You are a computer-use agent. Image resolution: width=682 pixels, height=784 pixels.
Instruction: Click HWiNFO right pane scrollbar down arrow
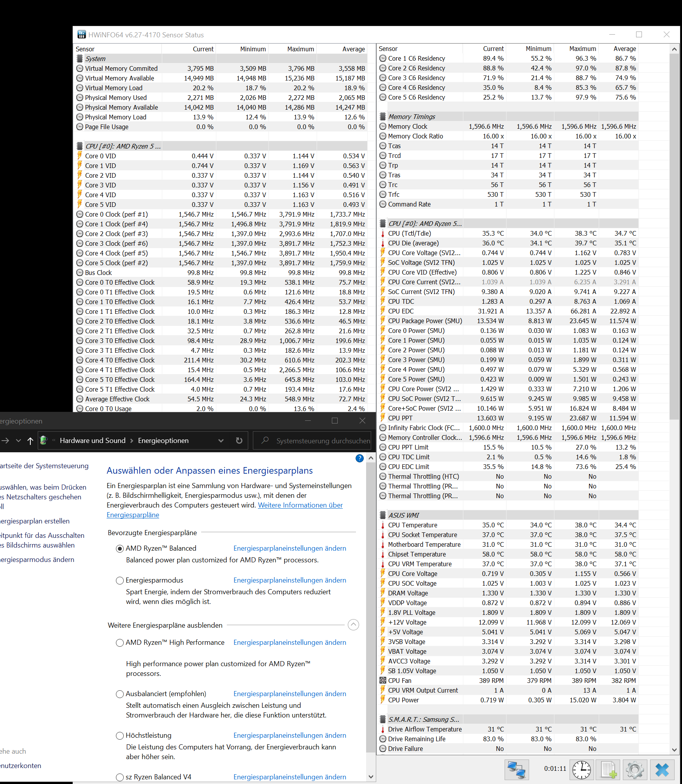tap(674, 750)
